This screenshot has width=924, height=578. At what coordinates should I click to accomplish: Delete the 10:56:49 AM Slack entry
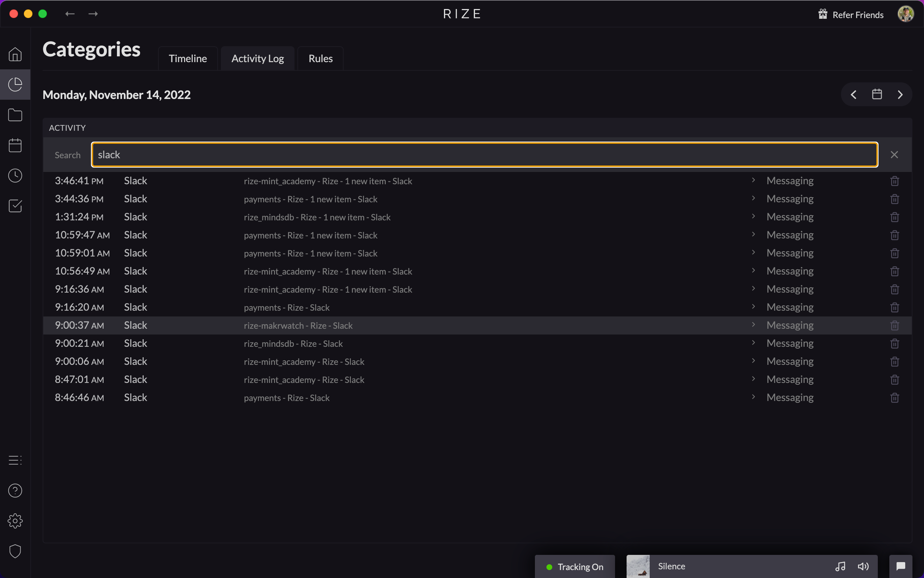click(895, 271)
